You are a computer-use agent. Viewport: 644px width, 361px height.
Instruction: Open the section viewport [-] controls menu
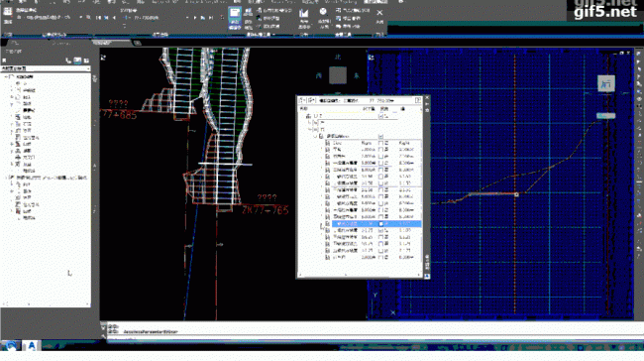371,58
